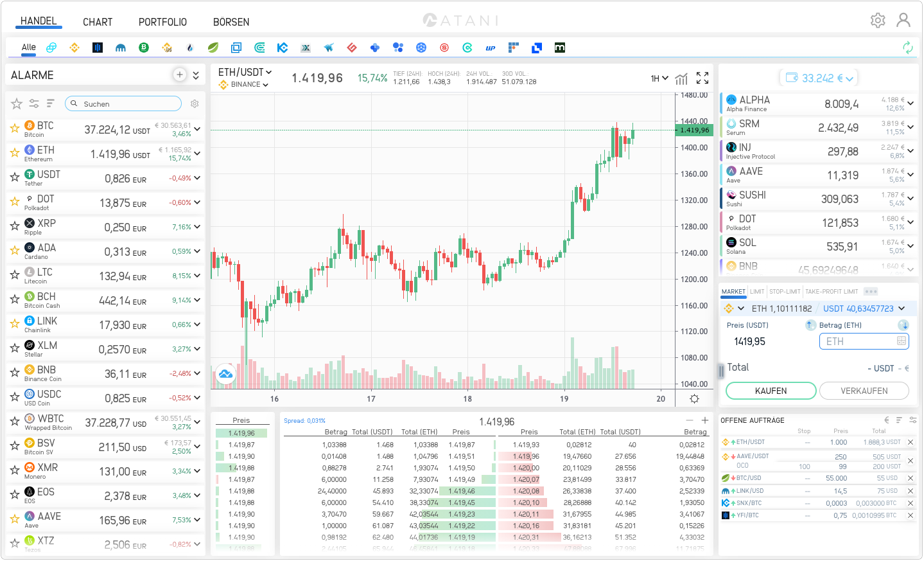This screenshot has height=561, width=924.
Task: Open the ETH/USDT pair dropdown
Action: pyautogui.click(x=245, y=73)
